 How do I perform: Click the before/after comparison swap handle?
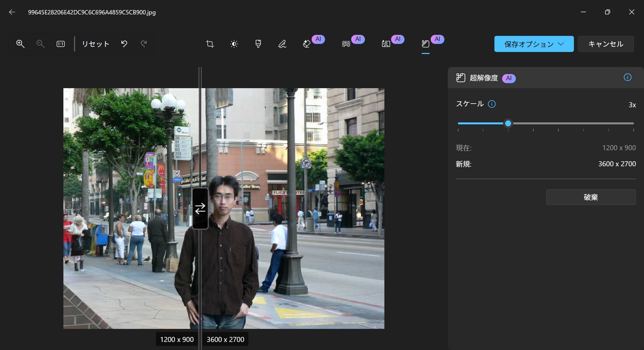coord(200,209)
